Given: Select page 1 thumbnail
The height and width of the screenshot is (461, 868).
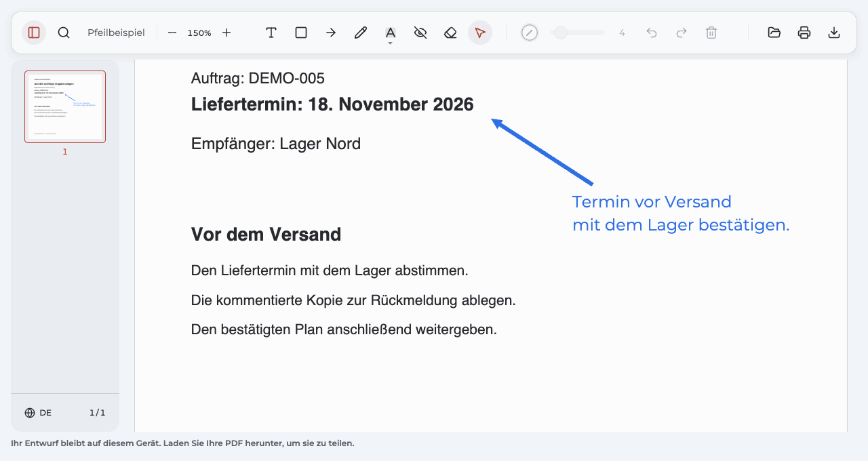Looking at the screenshot, I should (x=65, y=106).
